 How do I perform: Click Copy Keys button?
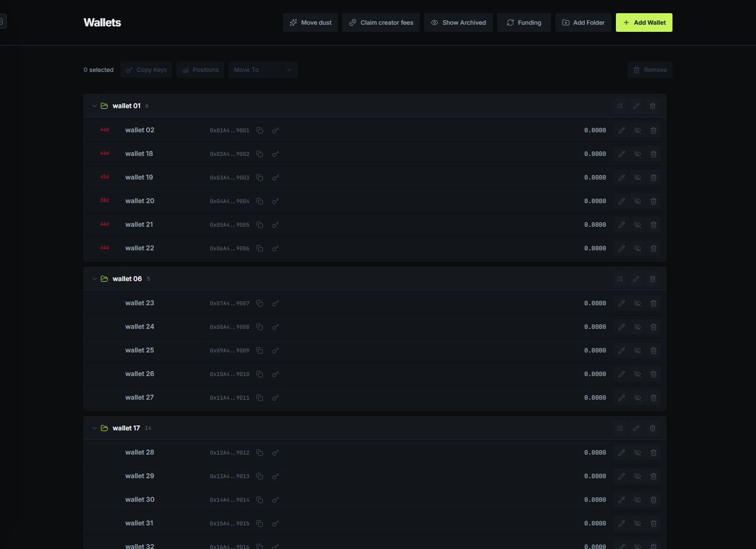tap(146, 70)
